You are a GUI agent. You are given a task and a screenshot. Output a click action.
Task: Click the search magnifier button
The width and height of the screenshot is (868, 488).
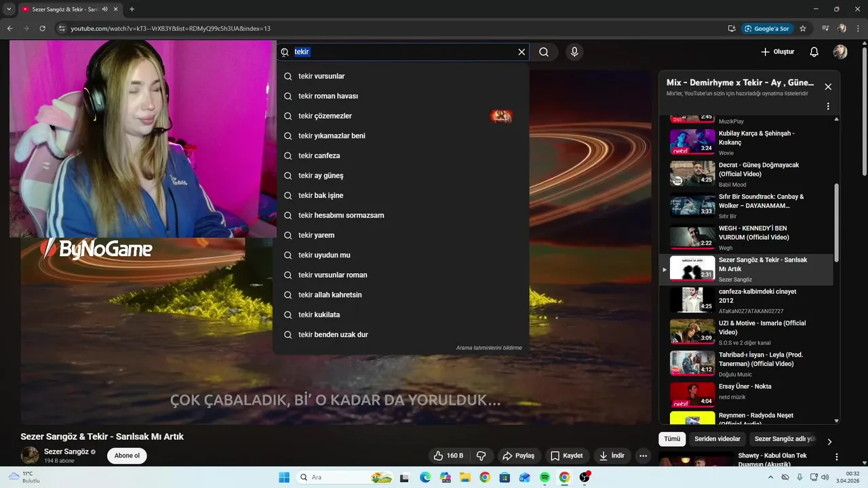544,52
